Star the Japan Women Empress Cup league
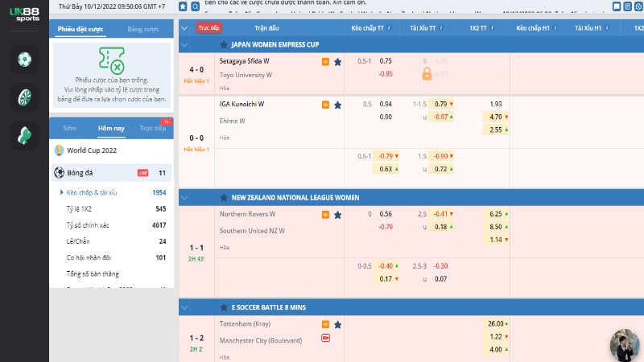Screen dimensions: 644x362 pyautogui.click(x=224, y=45)
